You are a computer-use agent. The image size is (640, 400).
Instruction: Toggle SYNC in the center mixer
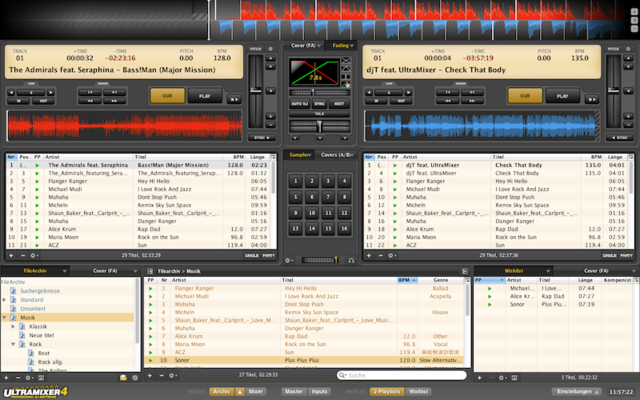coord(320,104)
